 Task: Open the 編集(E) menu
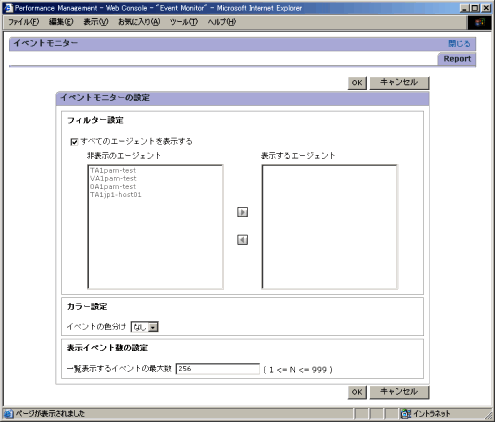[x=61, y=22]
